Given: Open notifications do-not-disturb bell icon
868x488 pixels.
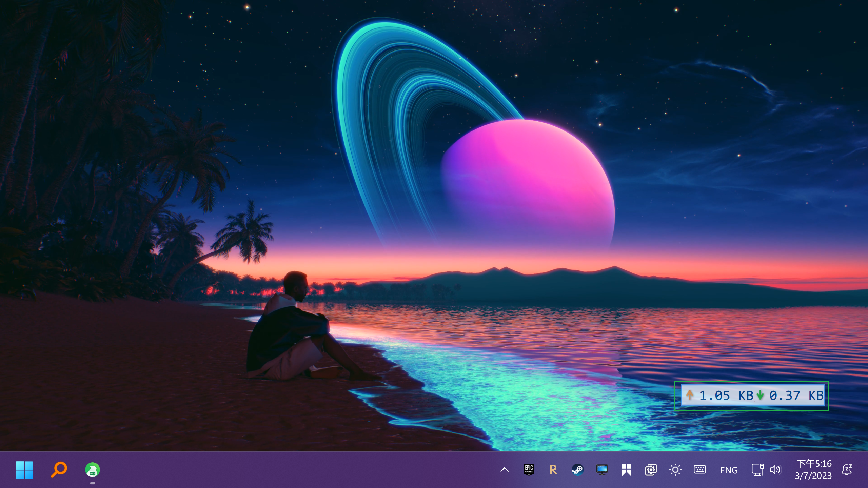Looking at the screenshot, I should coord(847,470).
